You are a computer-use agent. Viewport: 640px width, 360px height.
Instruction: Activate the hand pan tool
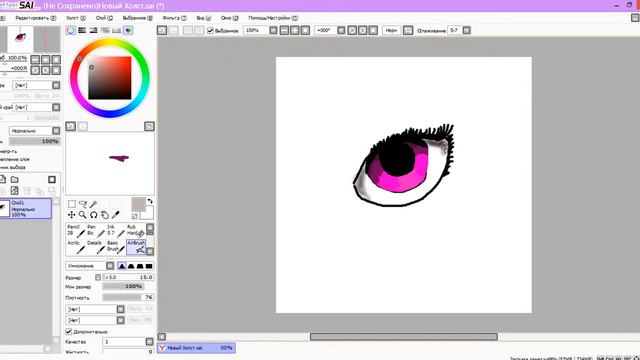pos(104,215)
